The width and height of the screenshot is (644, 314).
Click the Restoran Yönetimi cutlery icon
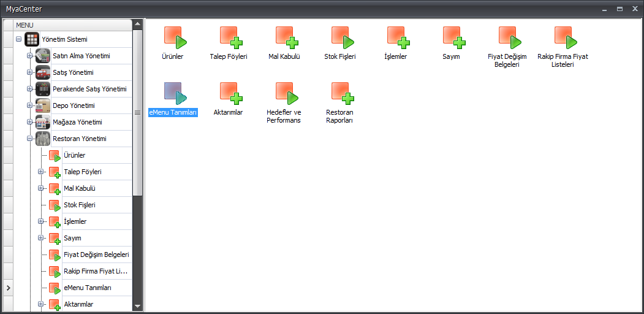point(43,139)
